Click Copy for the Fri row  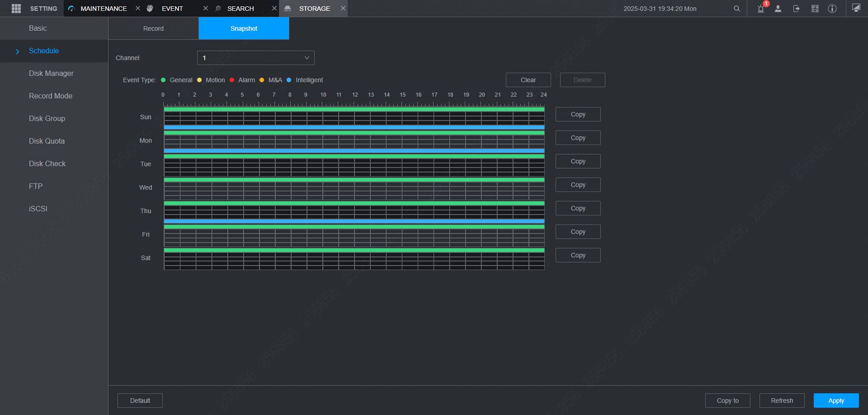pyautogui.click(x=578, y=232)
